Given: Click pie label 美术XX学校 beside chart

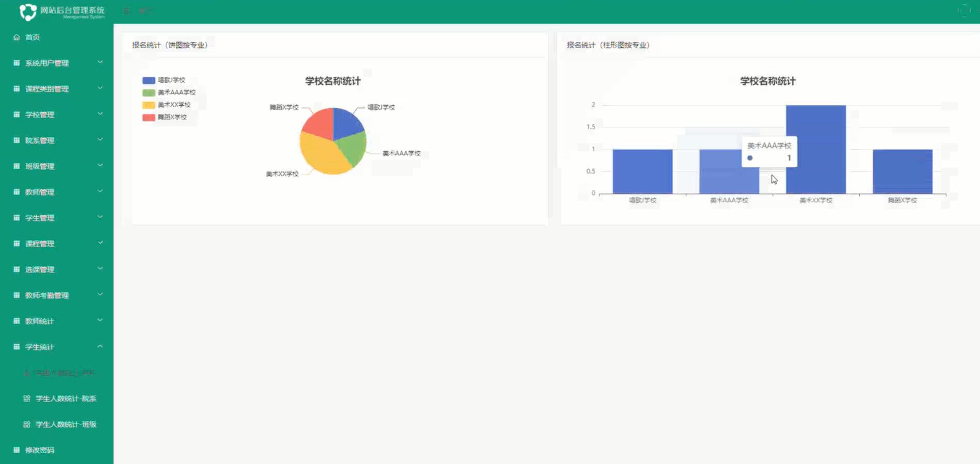Looking at the screenshot, I should pos(282,174).
